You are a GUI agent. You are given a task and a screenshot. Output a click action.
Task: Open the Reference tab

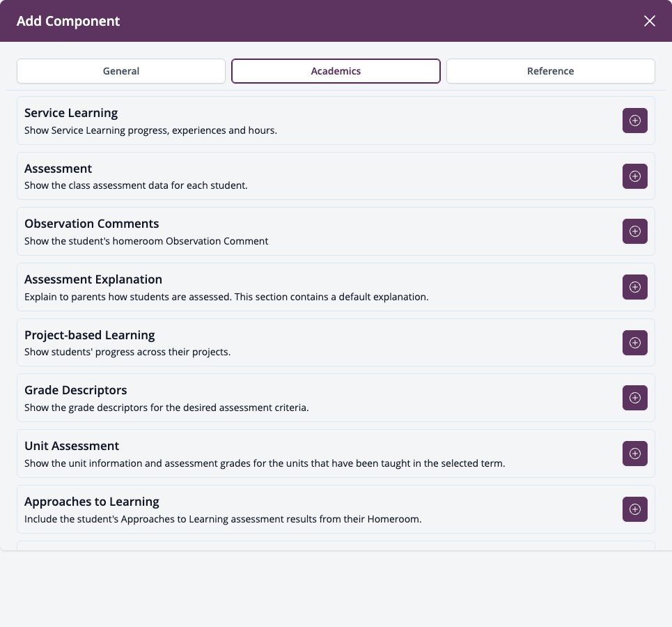[550, 71]
